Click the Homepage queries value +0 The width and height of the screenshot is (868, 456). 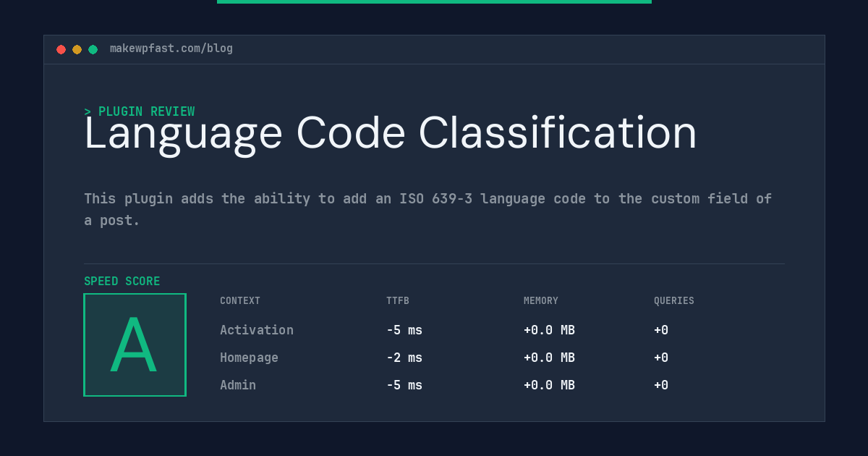coord(661,358)
